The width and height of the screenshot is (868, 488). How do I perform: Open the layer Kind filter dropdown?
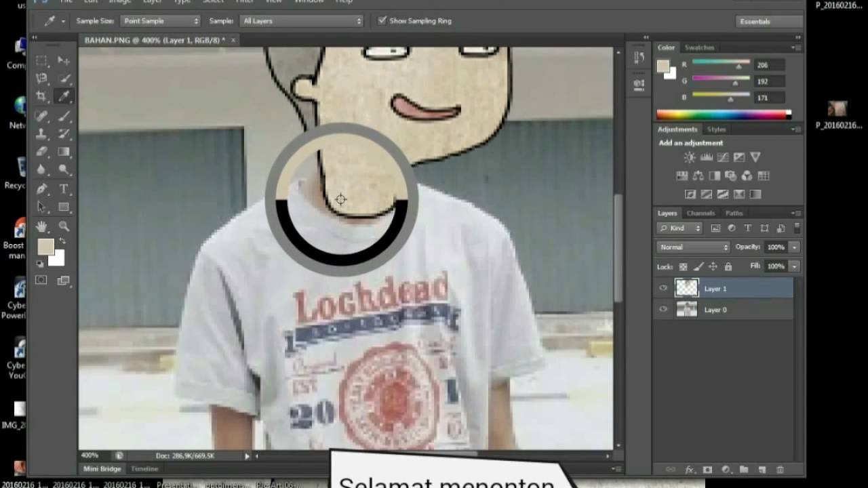(679, 228)
